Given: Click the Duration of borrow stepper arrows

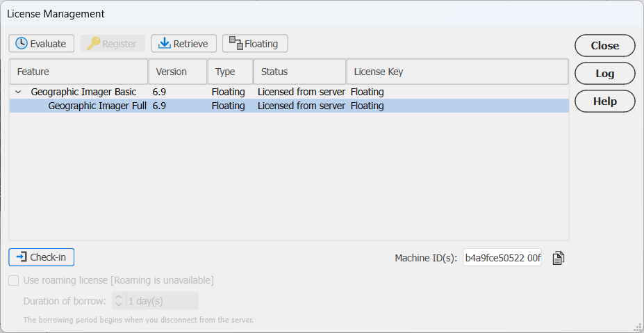Looking at the screenshot, I should point(119,301).
